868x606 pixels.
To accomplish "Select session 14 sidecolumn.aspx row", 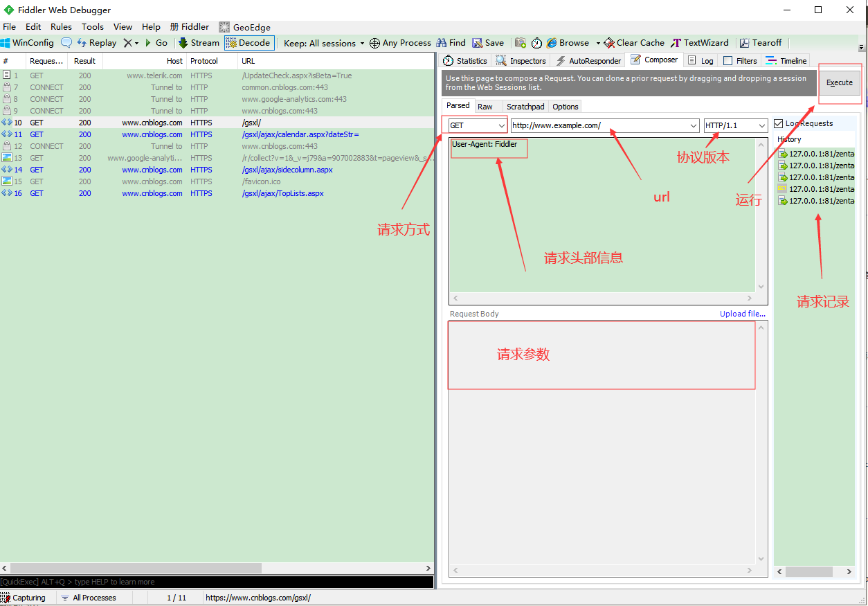I will [217, 170].
